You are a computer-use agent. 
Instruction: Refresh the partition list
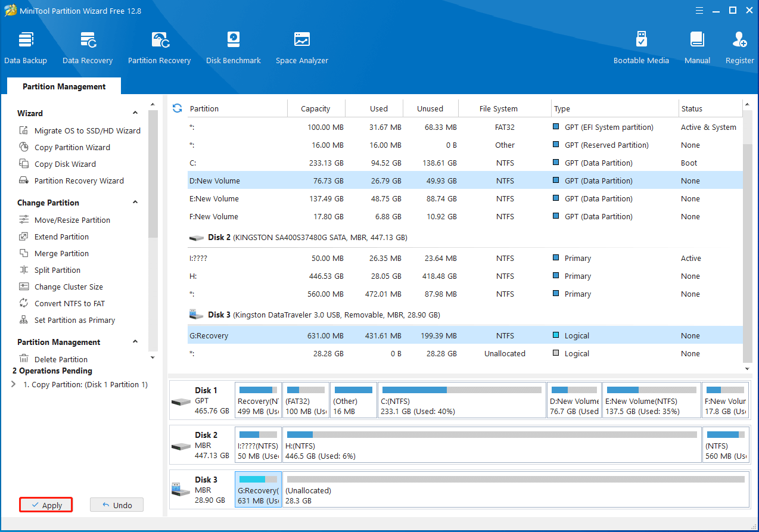177,108
